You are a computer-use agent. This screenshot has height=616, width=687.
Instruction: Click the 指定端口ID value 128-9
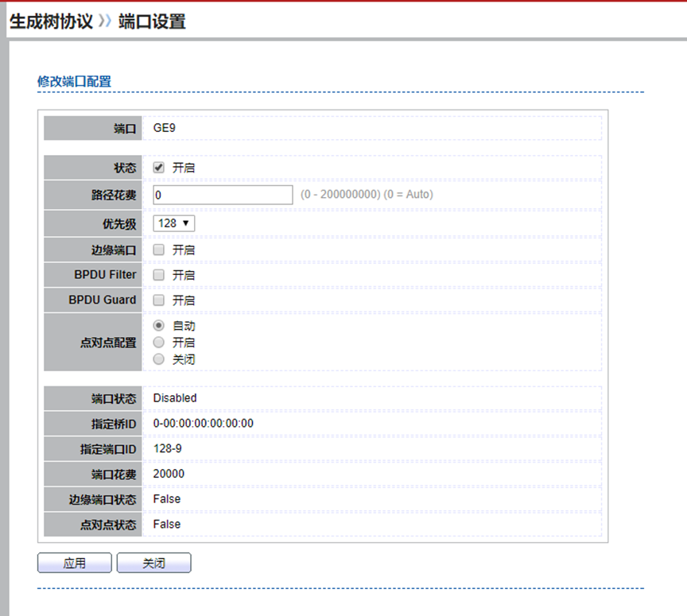(x=167, y=449)
